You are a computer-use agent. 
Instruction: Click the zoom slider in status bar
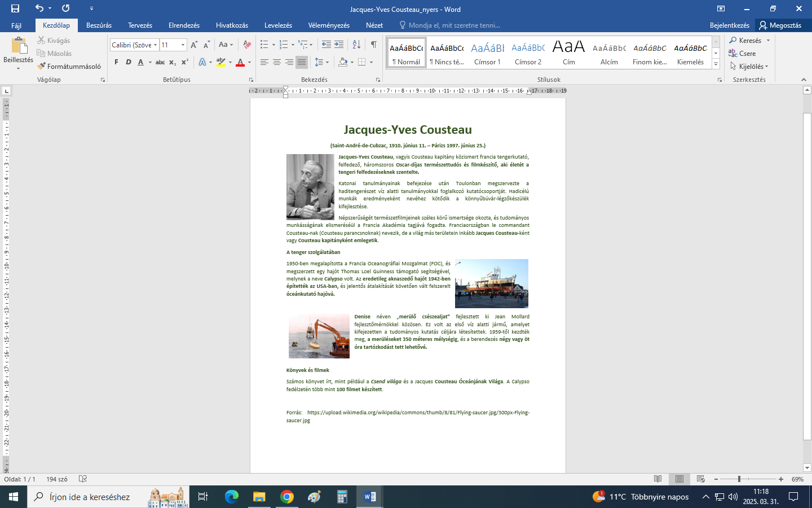pyautogui.click(x=739, y=479)
